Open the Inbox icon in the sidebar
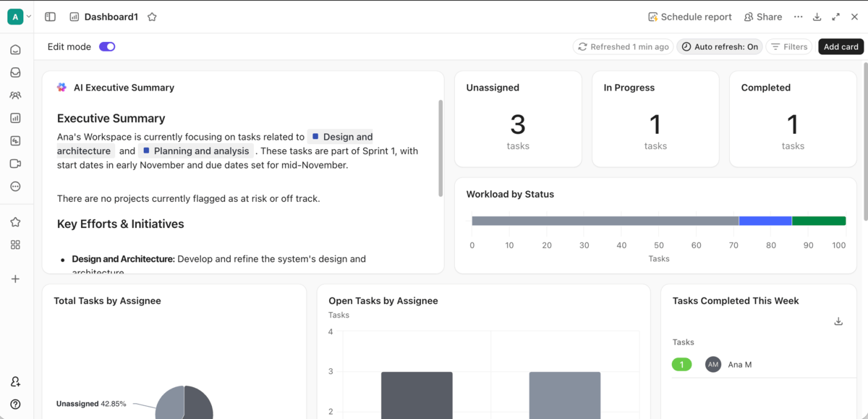The width and height of the screenshot is (868, 419). [x=14, y=72]
